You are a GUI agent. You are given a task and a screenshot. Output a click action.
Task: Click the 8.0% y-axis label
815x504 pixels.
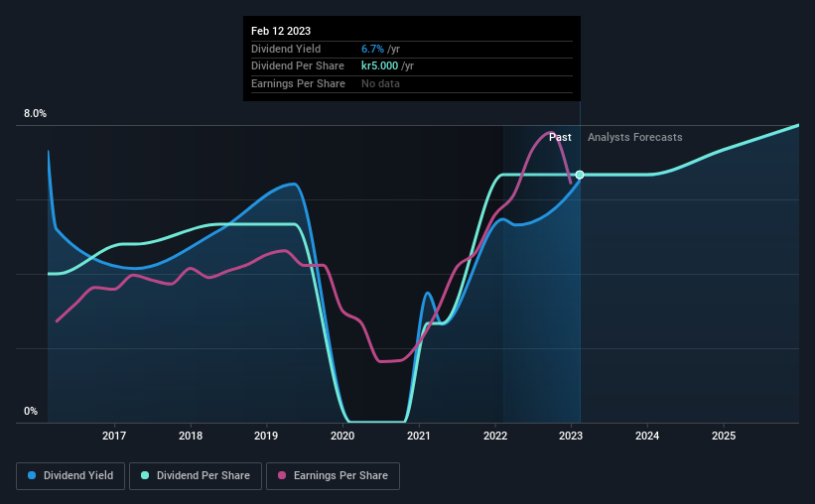[35, 114]
